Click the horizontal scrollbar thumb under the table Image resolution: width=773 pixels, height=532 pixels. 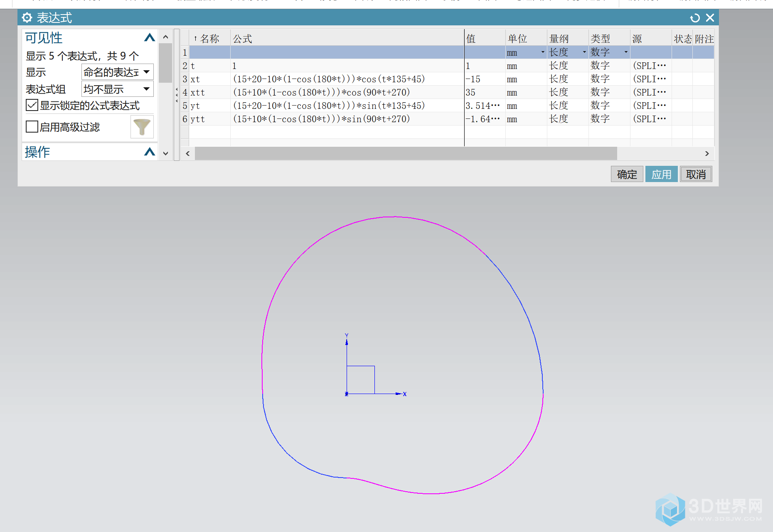click(406, 153)
